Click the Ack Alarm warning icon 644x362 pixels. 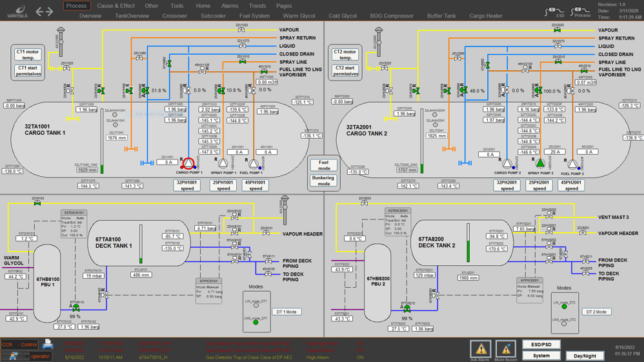pyautogui.click(x=481, y=349)
